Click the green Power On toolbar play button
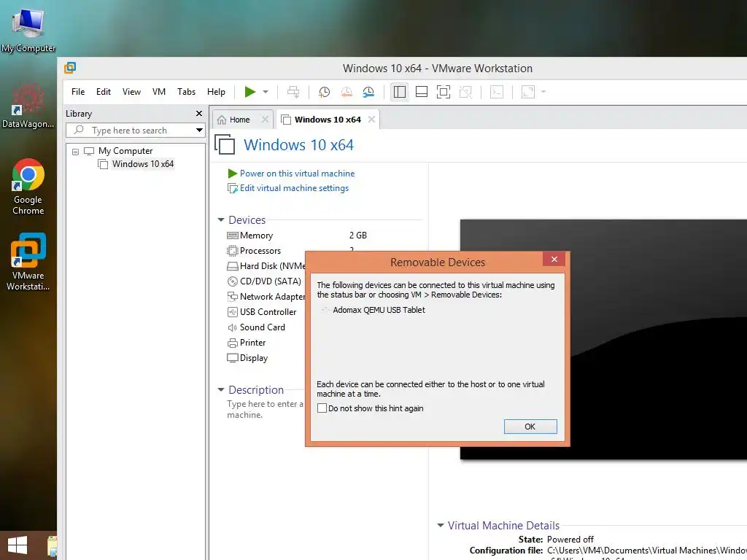This screenshot has height=560, width=747. pos(249,91)
